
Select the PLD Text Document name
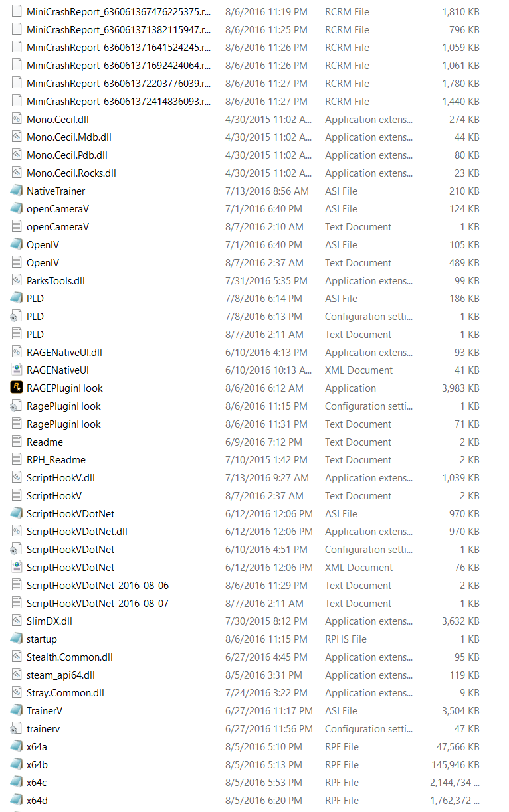click(35, 335)
